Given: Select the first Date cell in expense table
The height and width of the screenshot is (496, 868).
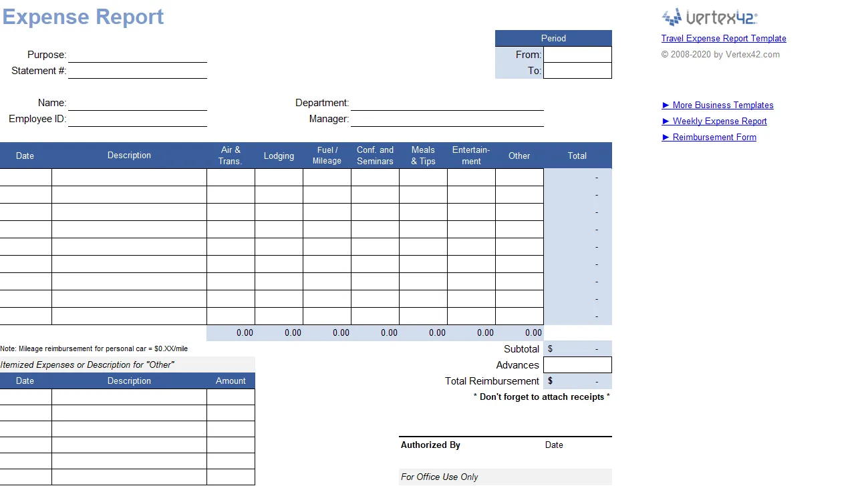Looking at the screenshot, I should pos(25,178).
